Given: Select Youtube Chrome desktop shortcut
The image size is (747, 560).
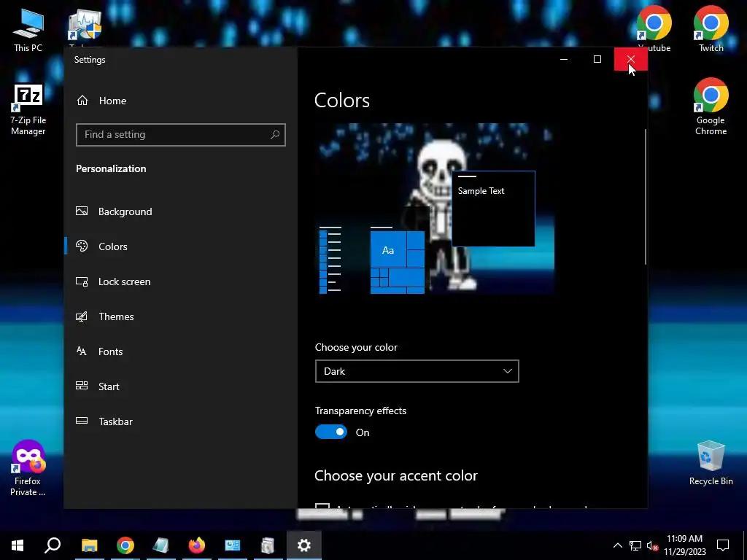Looking at the screenshot, I should (654, 29).
